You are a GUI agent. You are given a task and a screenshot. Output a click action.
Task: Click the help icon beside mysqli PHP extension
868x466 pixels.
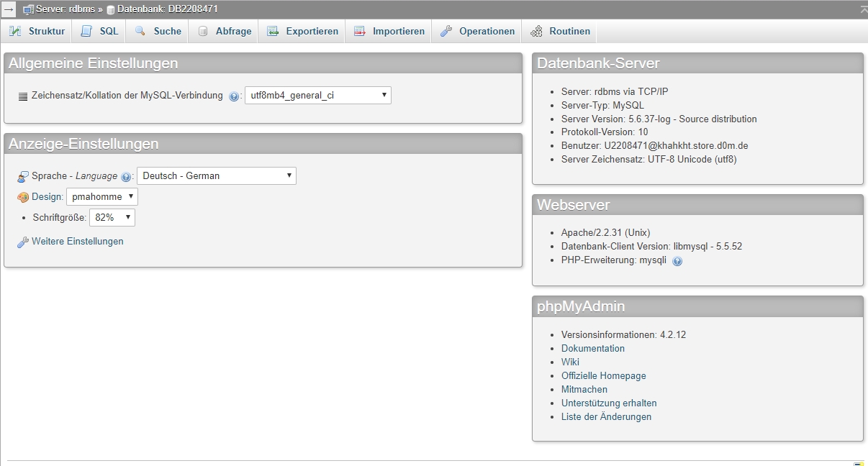point(677,261)
